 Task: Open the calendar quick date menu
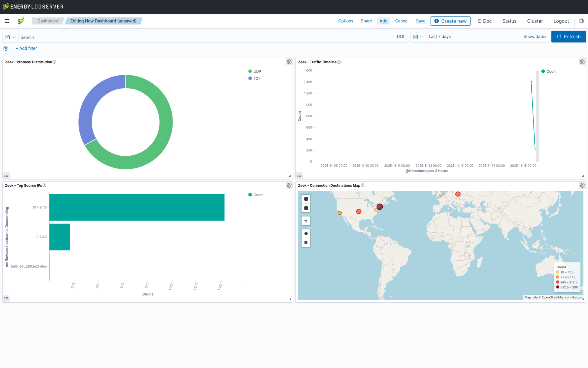(x=418, y=36)
